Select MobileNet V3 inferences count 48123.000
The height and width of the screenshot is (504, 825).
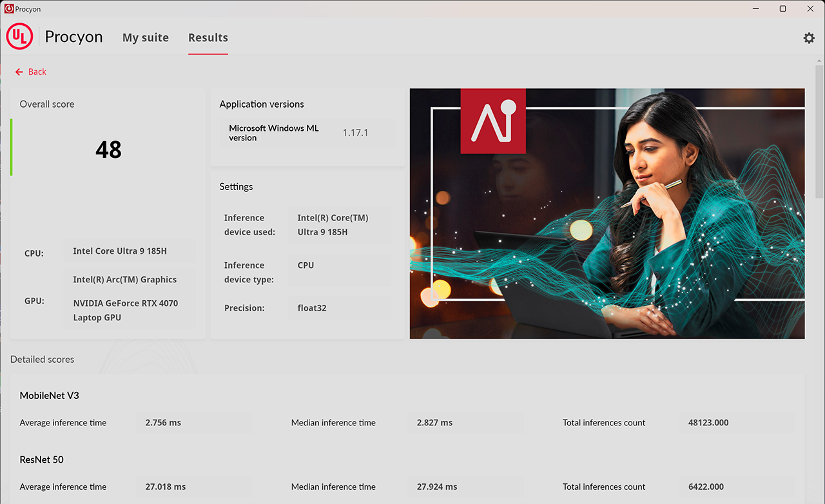[x=708, y=423]
